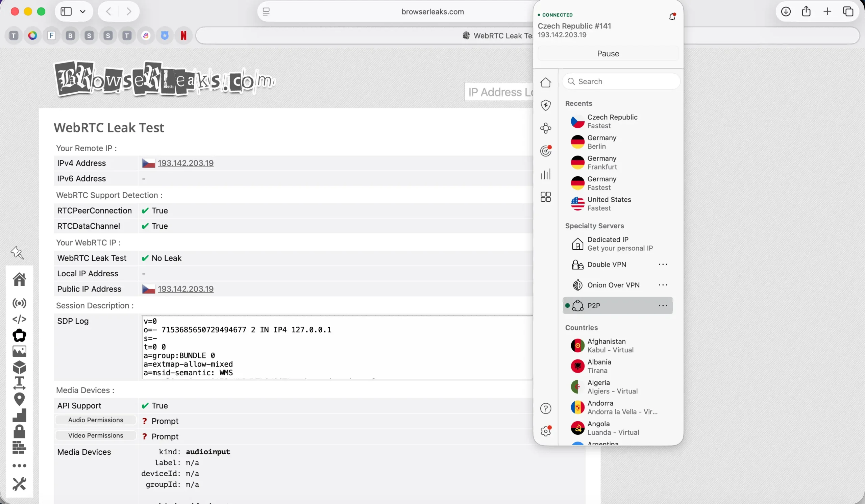Open Dark Web Monitor target icon showing alert dot
Image resolution: width=865 pixels, height=504 pixels.
[x=546, y=151]
